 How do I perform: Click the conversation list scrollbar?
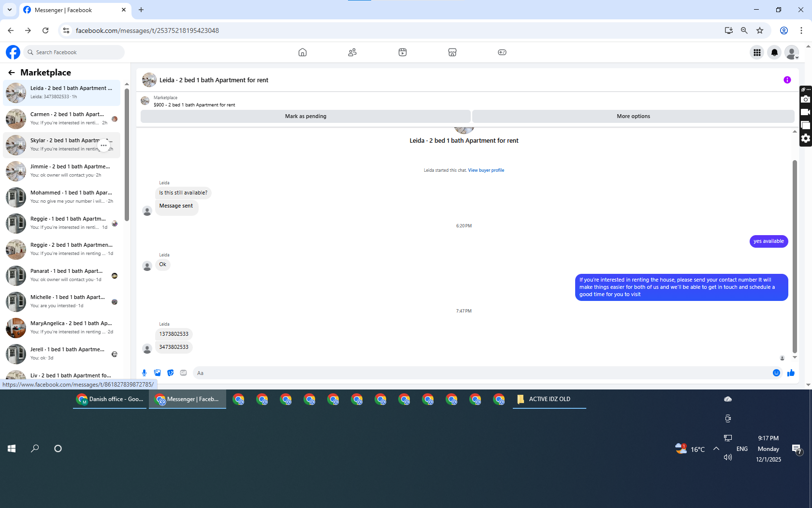click(x=127, y=155)
